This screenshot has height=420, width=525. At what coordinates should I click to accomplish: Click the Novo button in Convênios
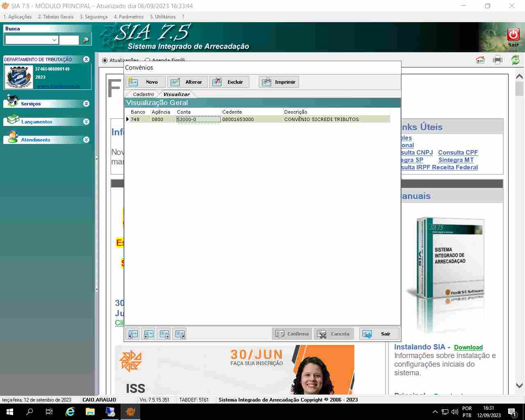(x=146, y=82)
